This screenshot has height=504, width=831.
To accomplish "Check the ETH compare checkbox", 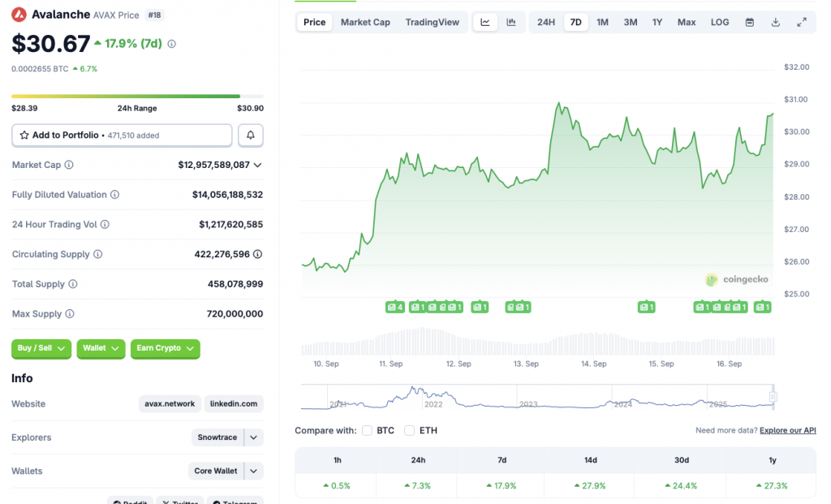I will pos(409,430).
